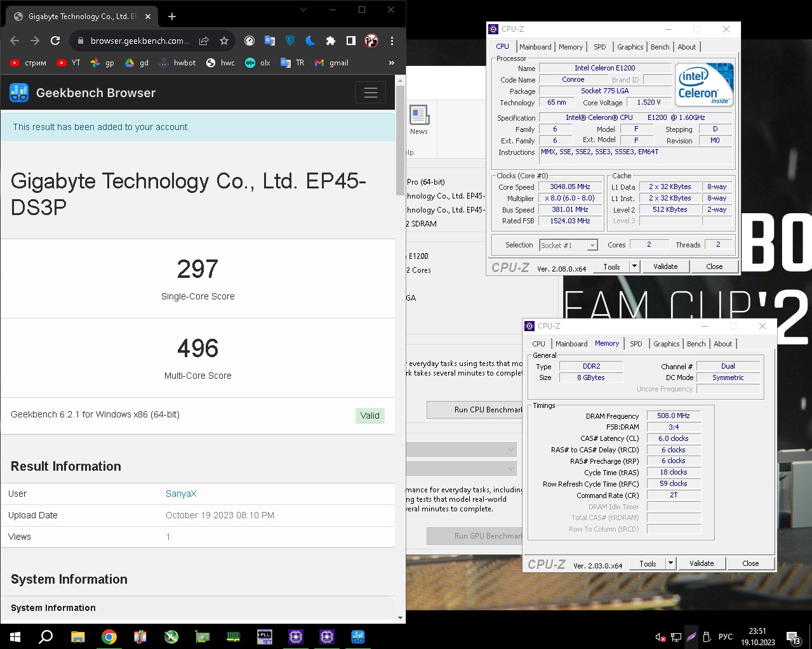Open the Extensions puzzle piece menu
This screenshot has width=812, height=649.
331,41
